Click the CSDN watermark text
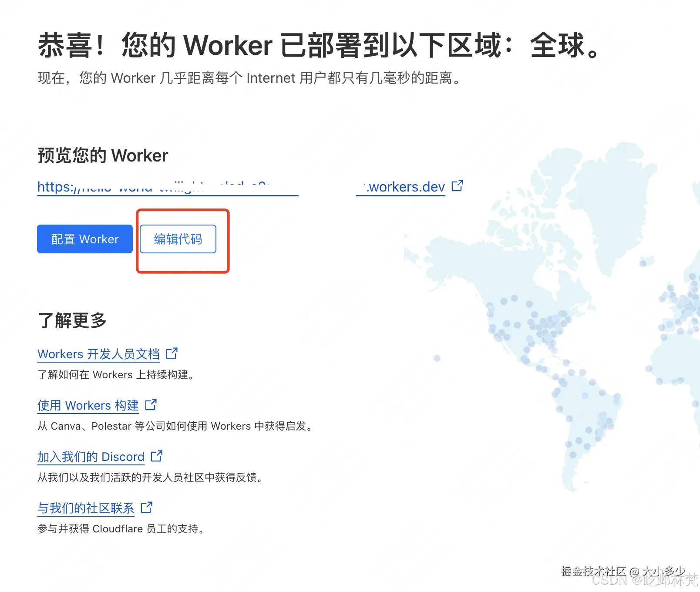This screenshot has width=700, height=592. (640, 581)
